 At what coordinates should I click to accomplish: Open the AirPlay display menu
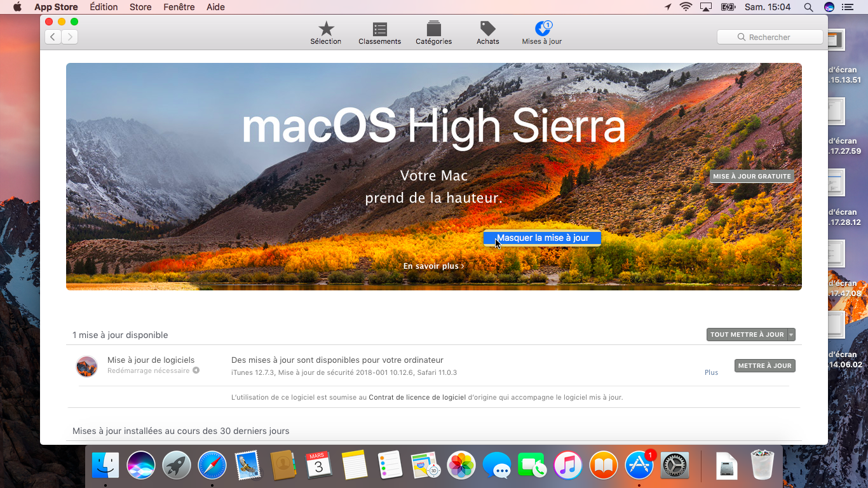(x=706, y=7)
